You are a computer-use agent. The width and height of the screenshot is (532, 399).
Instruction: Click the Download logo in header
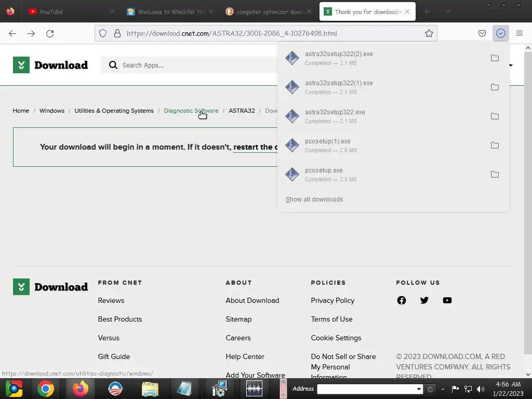pos(50,65)
